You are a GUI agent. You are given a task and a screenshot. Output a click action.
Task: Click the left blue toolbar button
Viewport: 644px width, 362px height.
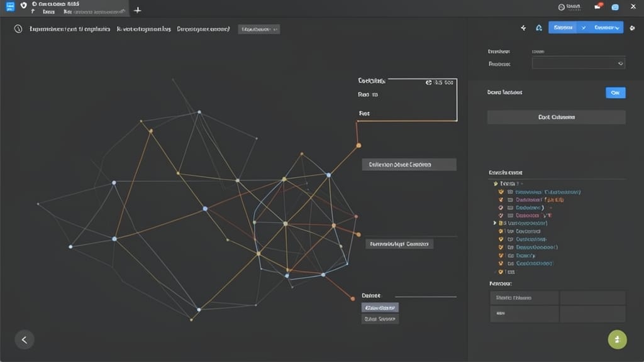(563, 28)
